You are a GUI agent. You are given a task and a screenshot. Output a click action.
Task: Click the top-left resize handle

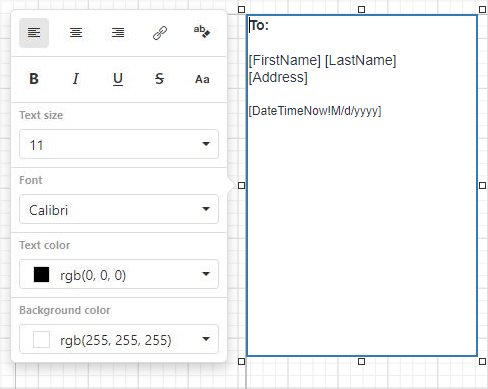[242, 10]
